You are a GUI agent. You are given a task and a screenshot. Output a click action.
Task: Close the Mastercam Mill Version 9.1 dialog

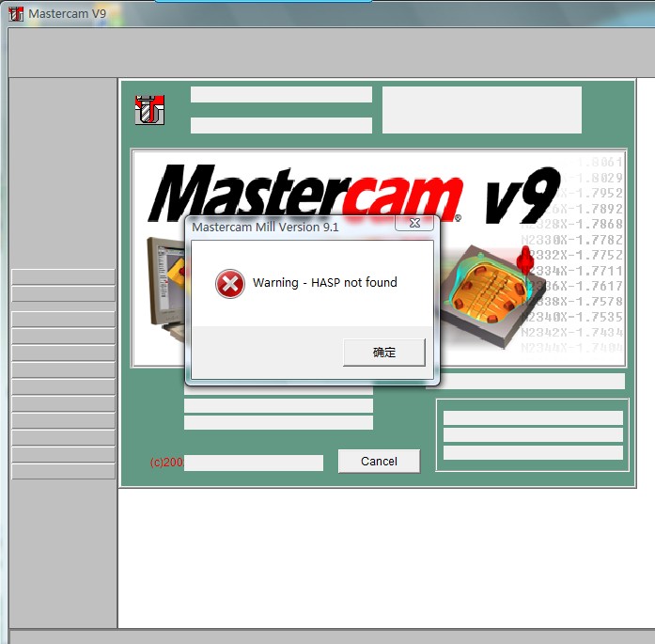coord(414,223)
